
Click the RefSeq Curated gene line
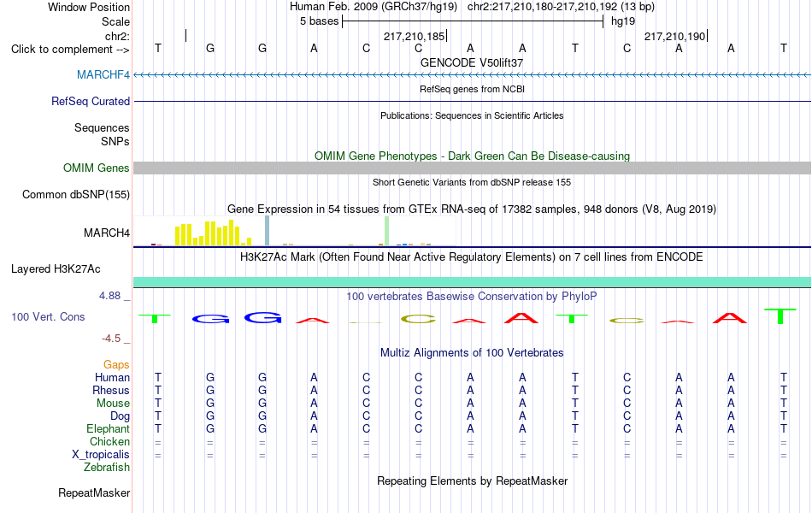click(x=472, y=101)
